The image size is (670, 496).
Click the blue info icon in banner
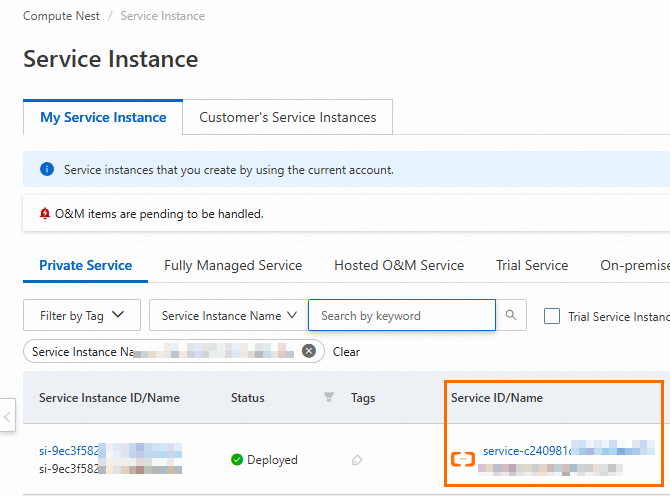[x=46, y=170]
